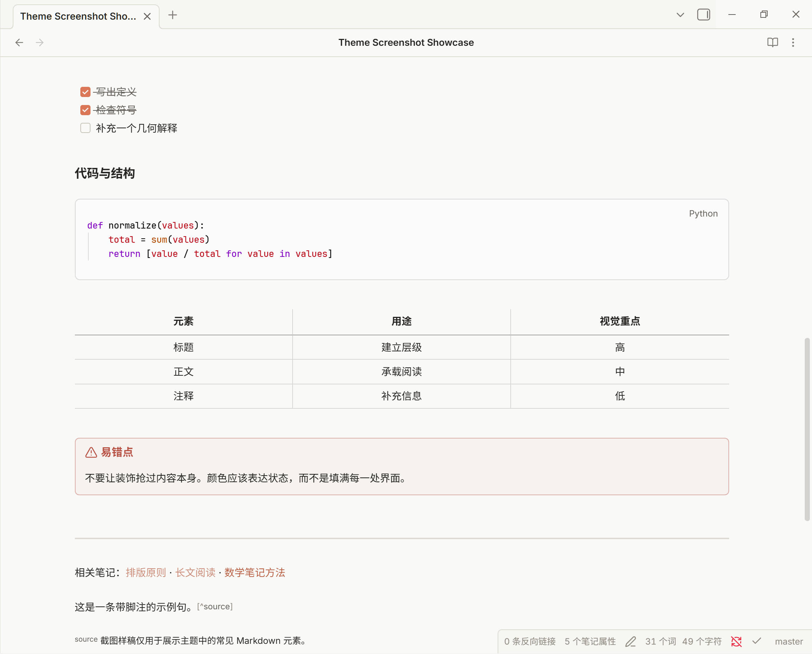Click the 中 table cell
Screen dimensions: 812x654
[620, 372]
